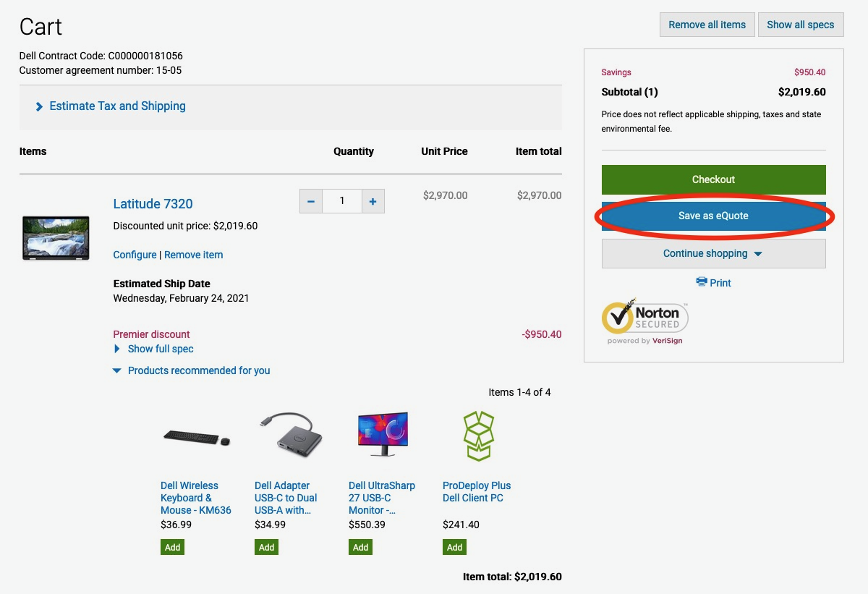Click the UltraSharp 27 monitor image
The height and width of the screenshot is (594, 868).
(x=383, y=434)
